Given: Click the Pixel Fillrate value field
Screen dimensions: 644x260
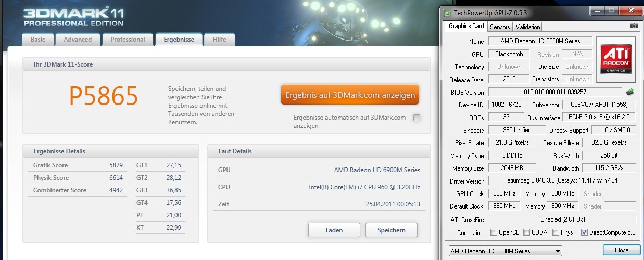Looking at the screenshot, I should point(512,142).
